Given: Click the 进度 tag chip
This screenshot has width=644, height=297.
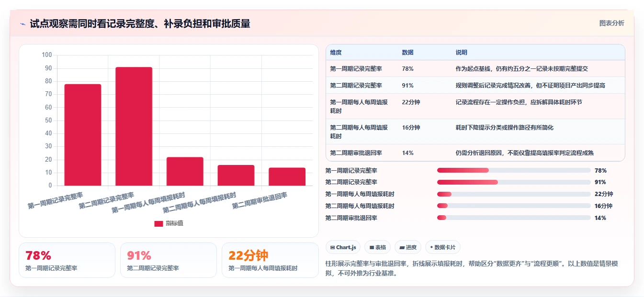Looking at the screenshot, I should point(408,247).
